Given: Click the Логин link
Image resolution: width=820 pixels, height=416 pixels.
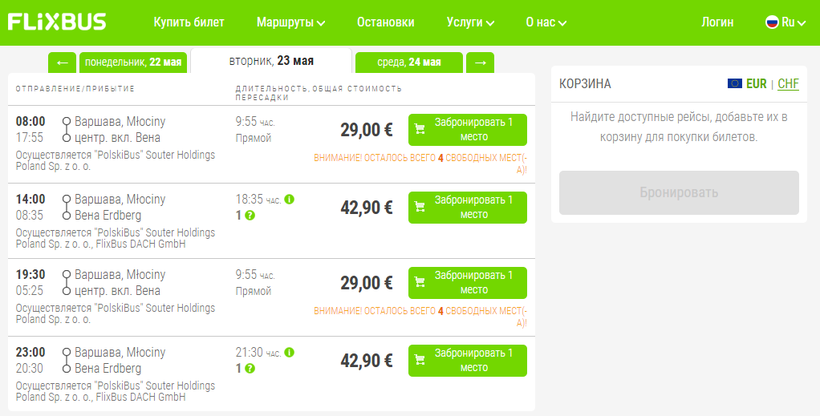Looking at the screenshot, I should (717, 22).
